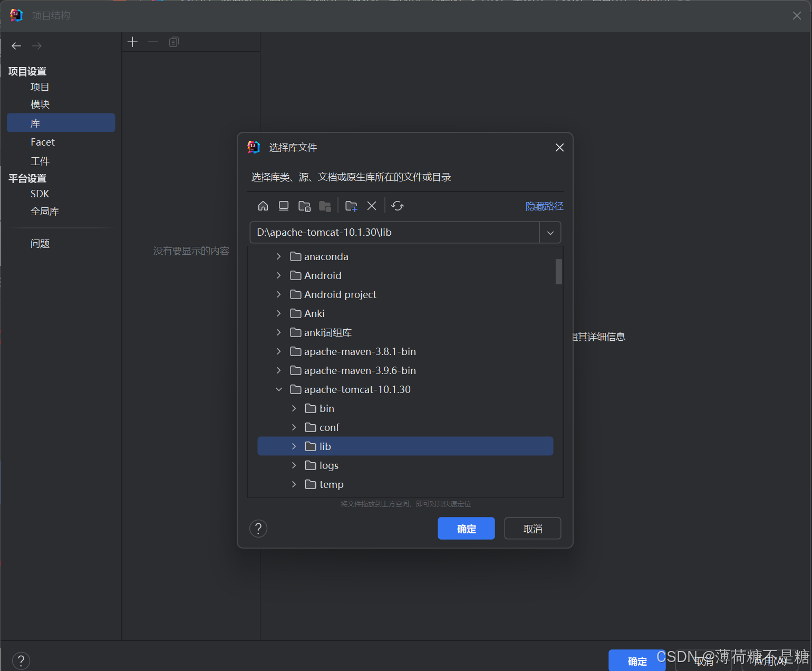Open the path history dropdown

(550, 233)
